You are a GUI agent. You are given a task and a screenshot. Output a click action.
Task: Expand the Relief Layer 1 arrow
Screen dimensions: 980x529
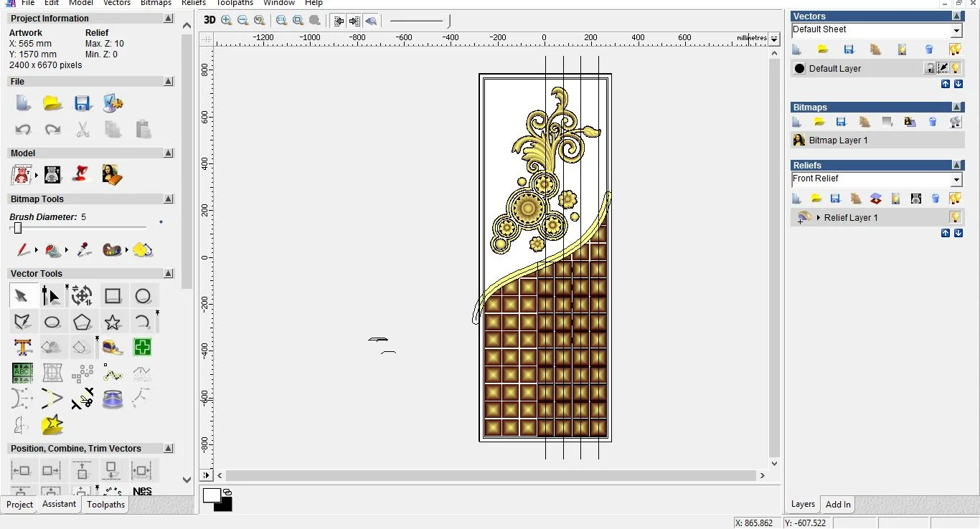click(x=818, y=217)
